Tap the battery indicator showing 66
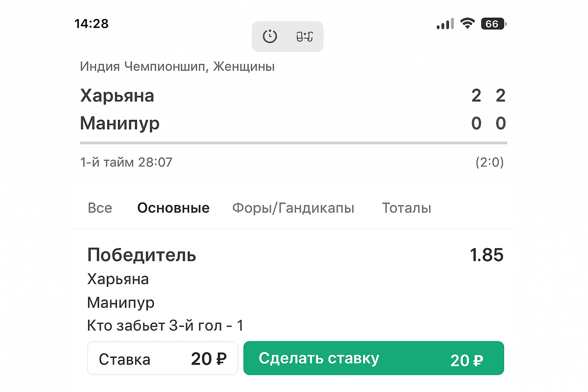Image resolution: width=588 pixels, height=392 pixels. (x=493, y=24)
